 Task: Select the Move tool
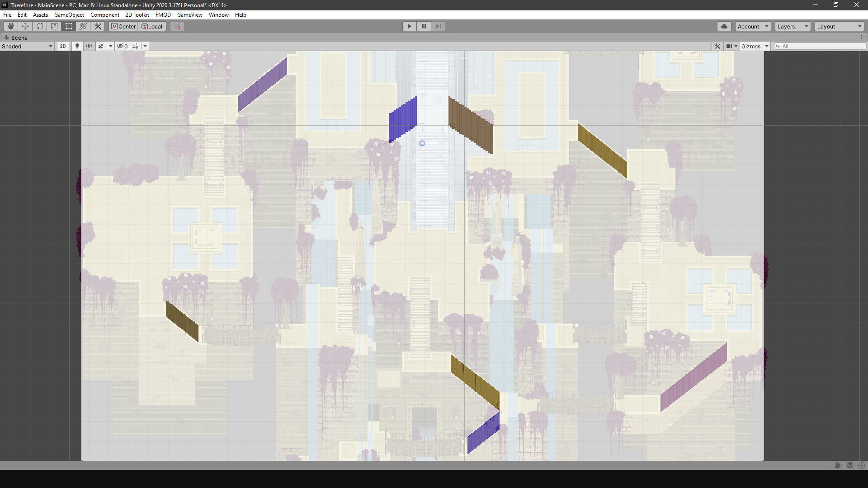[x=25, y=26]
